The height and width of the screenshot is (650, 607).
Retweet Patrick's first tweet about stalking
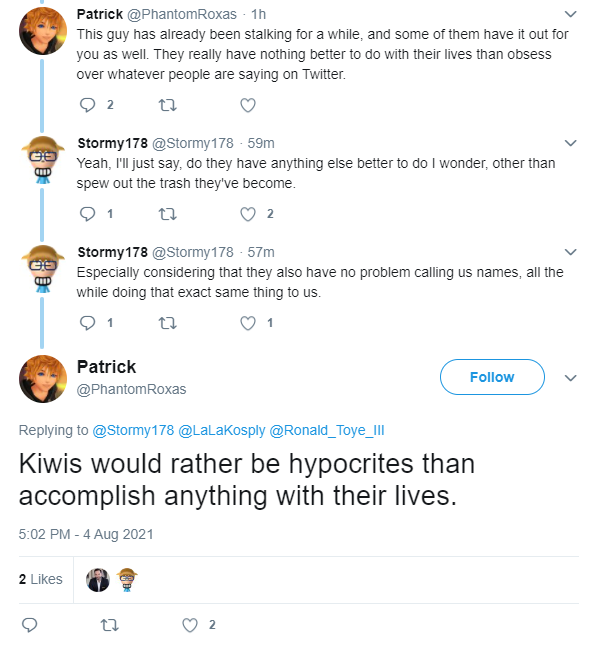point(168,105)
